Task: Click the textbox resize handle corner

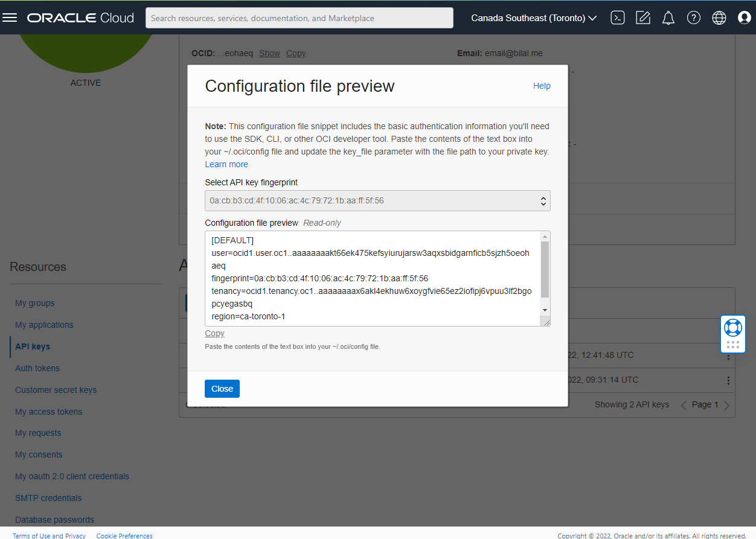Action: (546, 322)
